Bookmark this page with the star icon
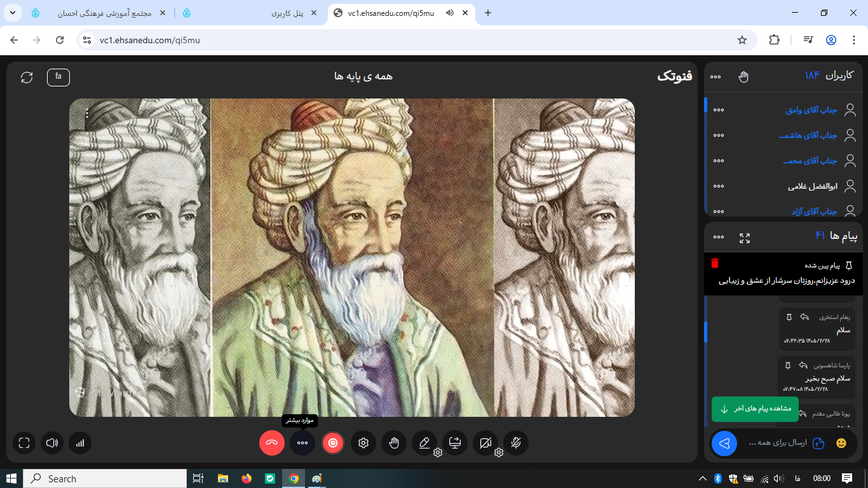868x488 pixels. click(742, 40)
